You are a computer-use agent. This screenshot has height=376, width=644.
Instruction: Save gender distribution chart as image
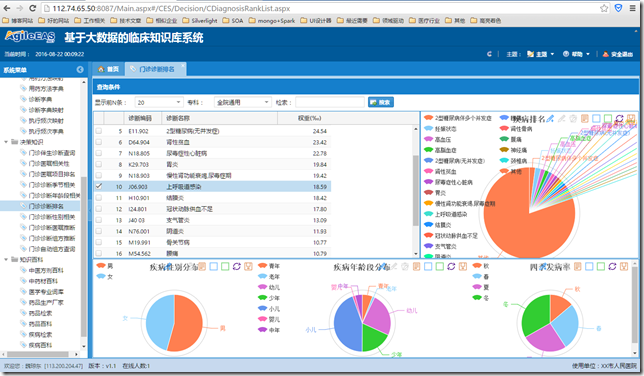[x=248, y=267]
